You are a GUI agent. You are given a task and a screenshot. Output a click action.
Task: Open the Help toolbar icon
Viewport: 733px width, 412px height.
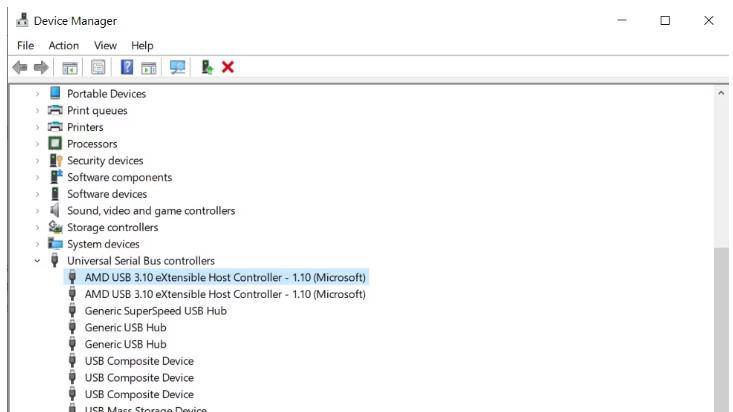[127, 67]
